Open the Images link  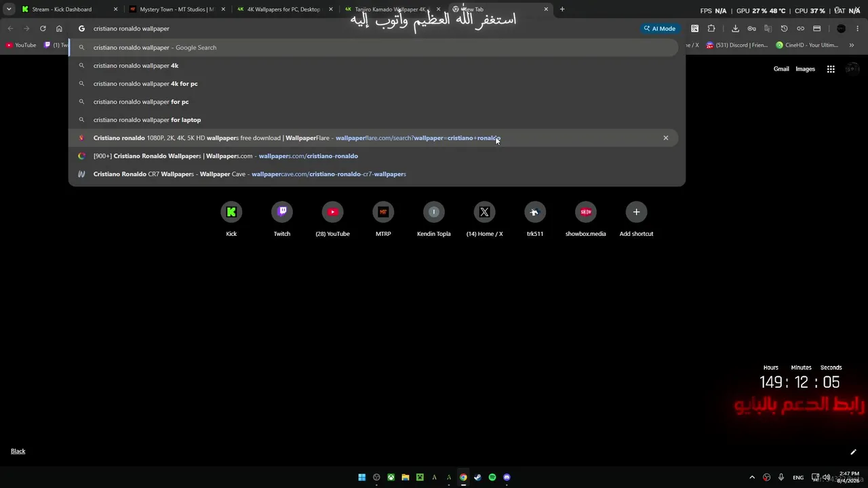(x=805, y=69)
